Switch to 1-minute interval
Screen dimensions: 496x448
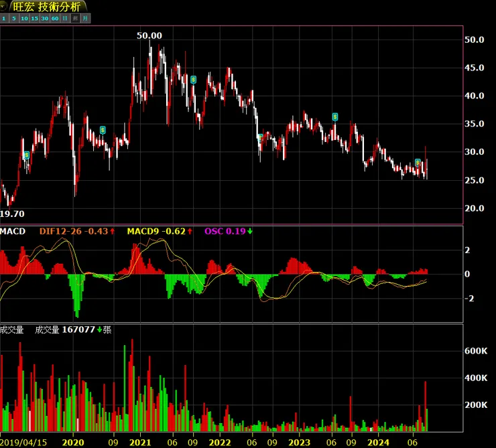(4, 19)
